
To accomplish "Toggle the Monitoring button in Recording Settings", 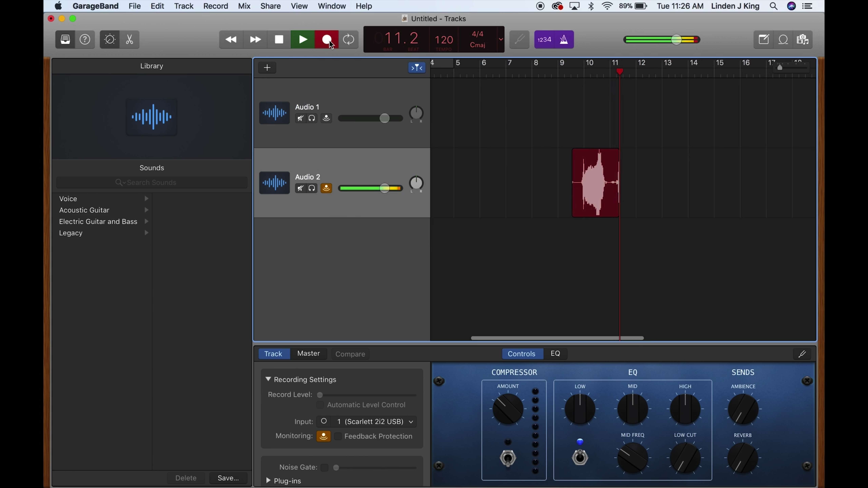I will pyautogui.click(x=323, y=436).
